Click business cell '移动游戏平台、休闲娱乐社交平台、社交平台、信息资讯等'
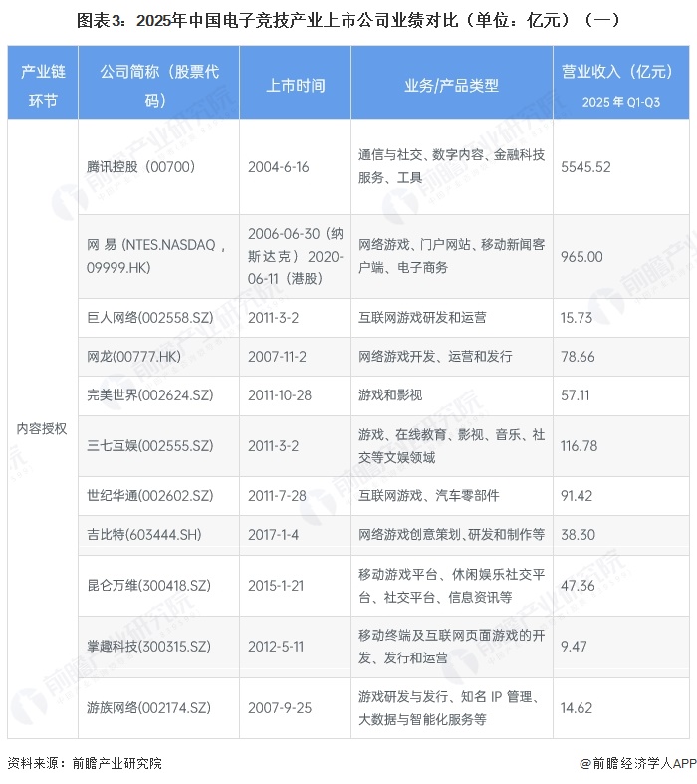 point(451,586)
